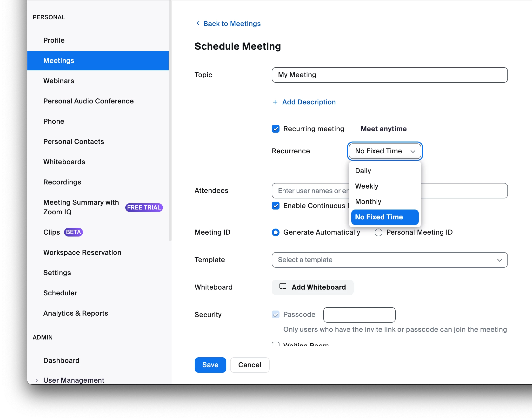Viewport: 532px width, 420px height.
Task: Click the back chevron arrow icon
Action: tap(198, 23)
